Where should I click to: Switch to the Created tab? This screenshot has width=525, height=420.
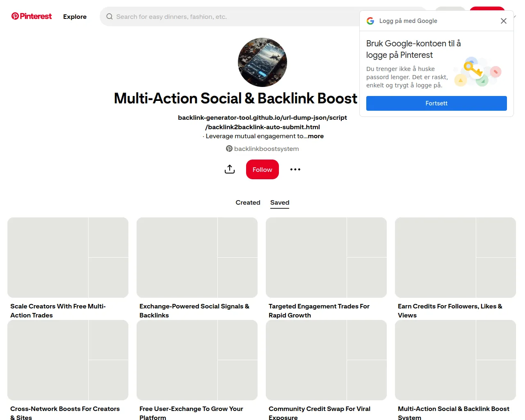click(248, 203)
